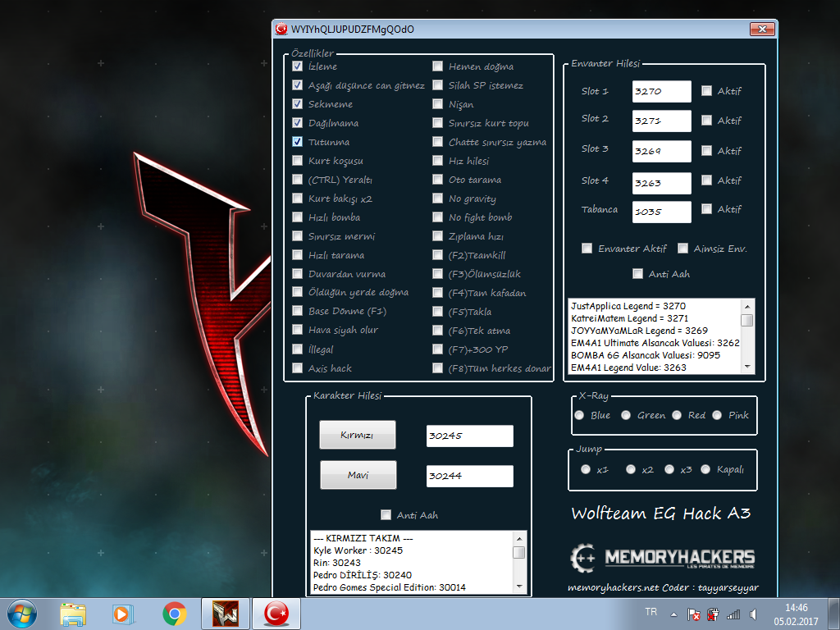The width and height of the screenshot is (840, 630).
Task: Click the TR language indicator
Action: click(x=651, y=612)
